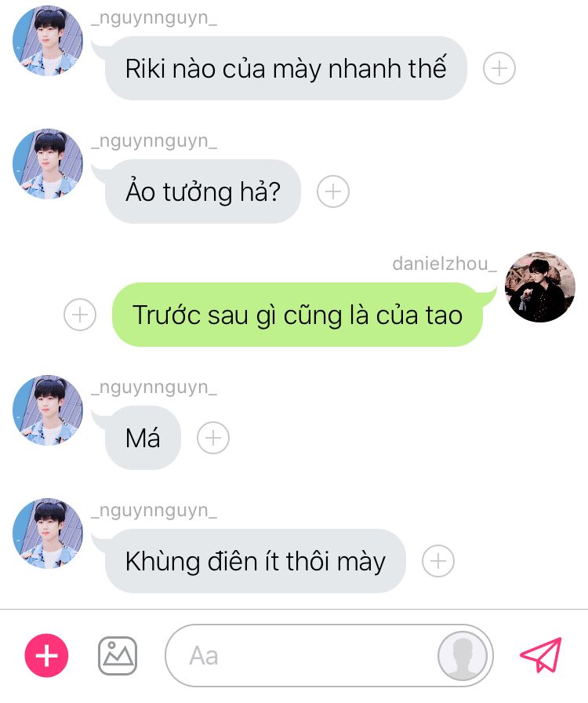
Task: Select green 'Trước sau gì cũng là của tao' bubble
Action: point(298,315)
